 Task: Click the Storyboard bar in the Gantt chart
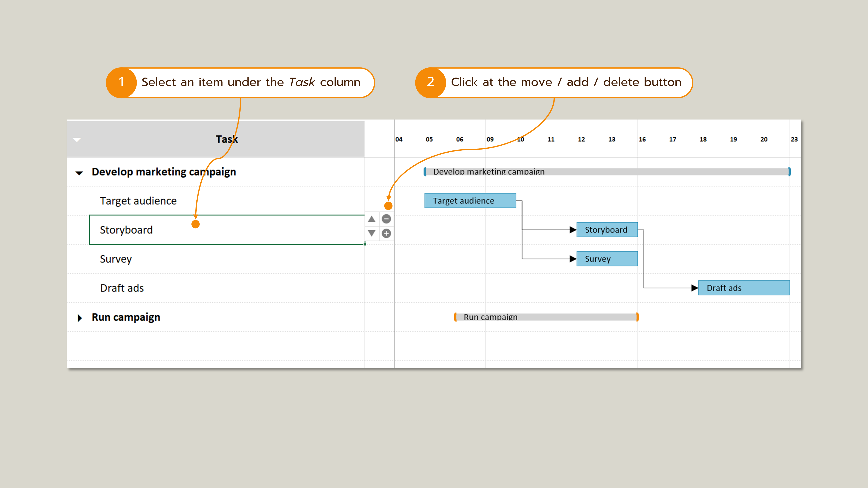pyautogui.click(x=607, y=230)
